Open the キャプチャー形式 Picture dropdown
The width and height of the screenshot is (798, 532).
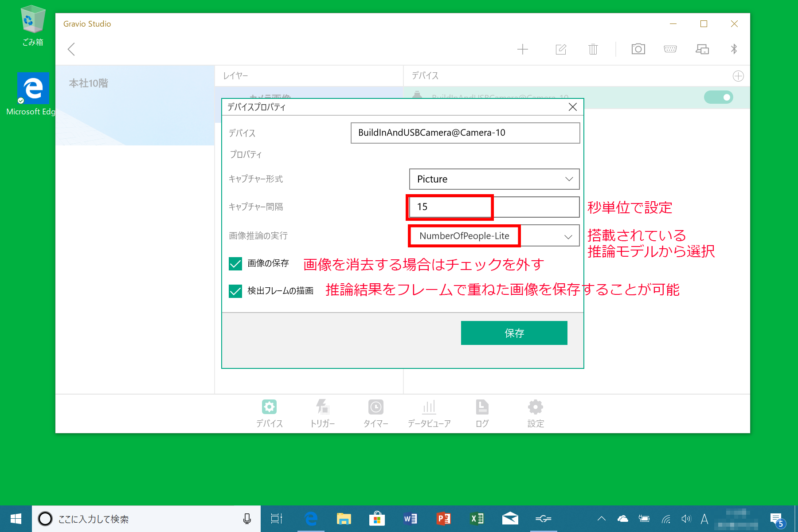pyautogui.click(x=494, y=179)
